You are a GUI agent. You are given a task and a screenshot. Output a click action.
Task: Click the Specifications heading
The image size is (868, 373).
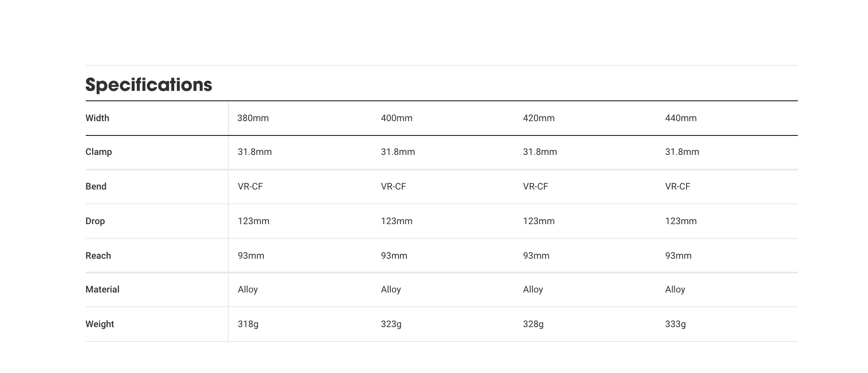149,85
